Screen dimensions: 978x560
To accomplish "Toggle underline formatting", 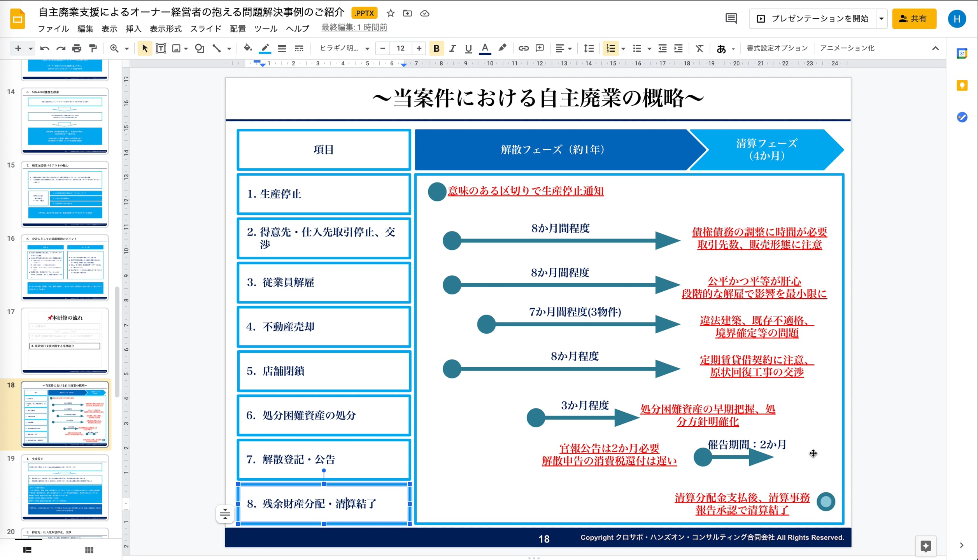I will click(468, 48).
